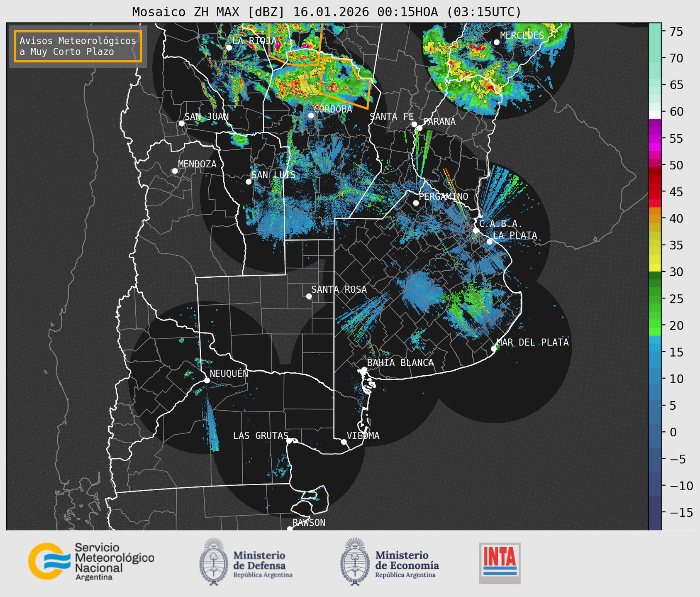Click the Las Grutas marker

289,440
